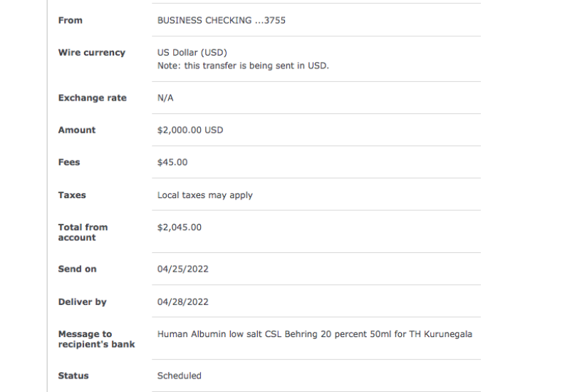The width and height of the screenshot is (570, 392).
Task: Click the note about transfer sent in USD
Action: click(243, 66)
